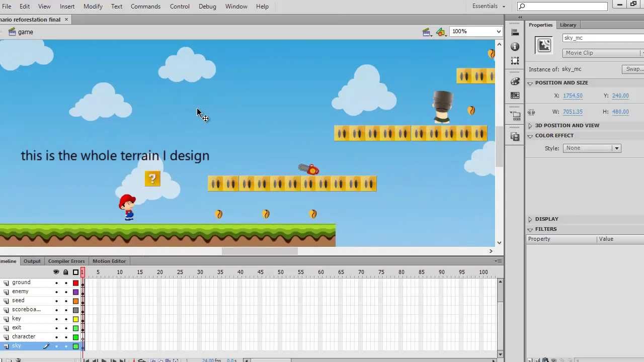Click the instance name field sky_mc
Screen dimensions: 644x362
click(603, 38)
